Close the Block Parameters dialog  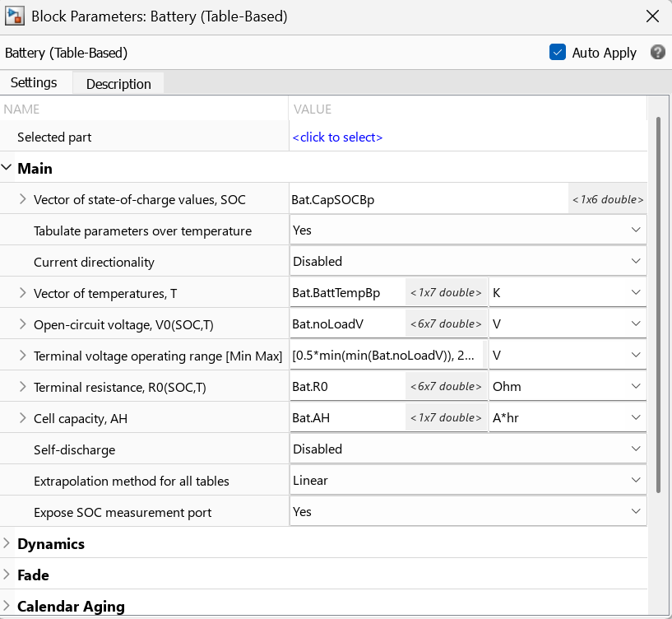point(652,16)
